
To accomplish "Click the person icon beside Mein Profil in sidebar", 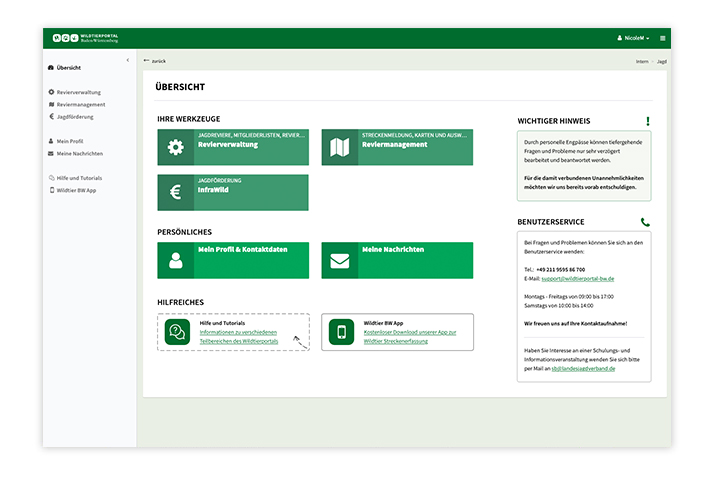I will pos(51,141).
